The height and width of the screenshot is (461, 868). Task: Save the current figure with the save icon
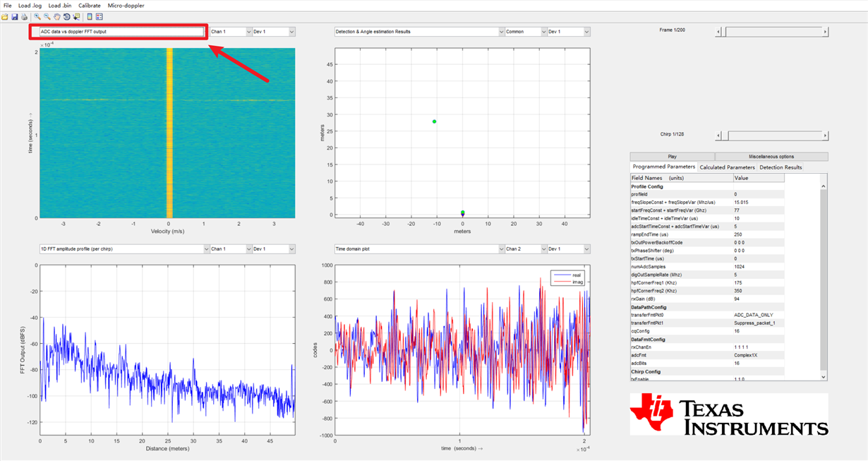pos(14,17)
